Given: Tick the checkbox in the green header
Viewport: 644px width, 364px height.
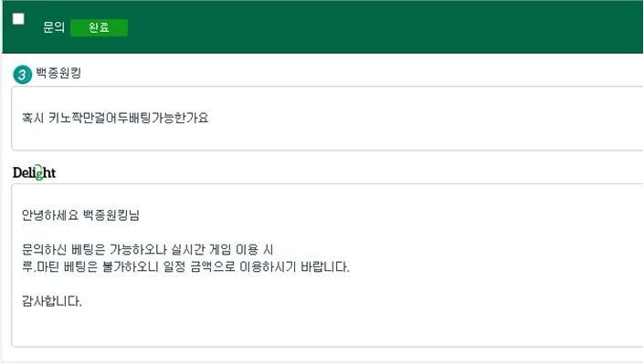Looking at the screenshot, I should click(18, 19).
